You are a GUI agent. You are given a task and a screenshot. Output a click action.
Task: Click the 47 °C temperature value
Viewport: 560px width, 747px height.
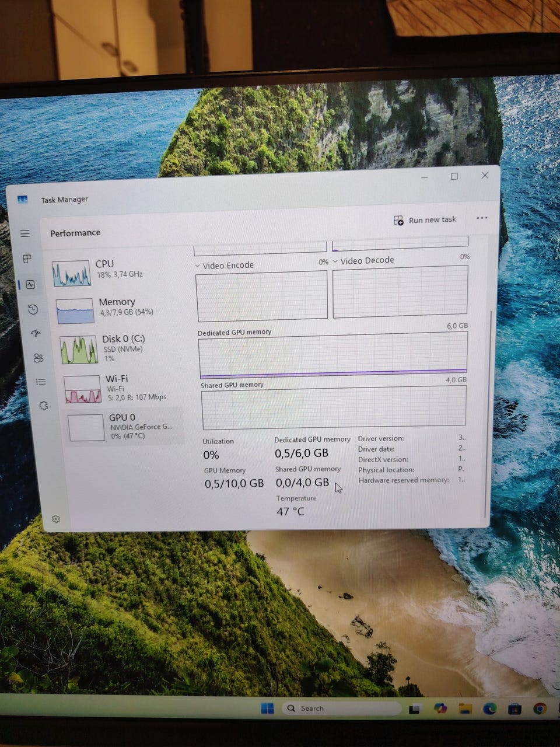[x=290, y=512]
